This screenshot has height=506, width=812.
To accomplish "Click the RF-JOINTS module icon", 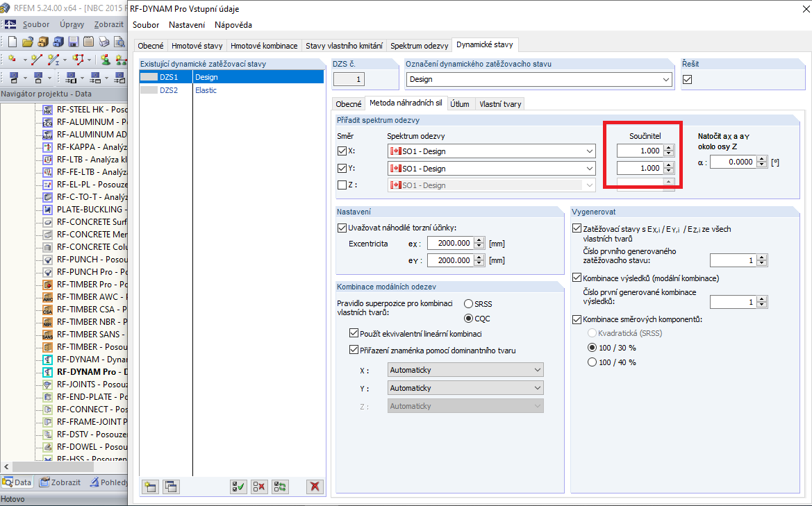I will pyautogui.click(x=48, y=385).
